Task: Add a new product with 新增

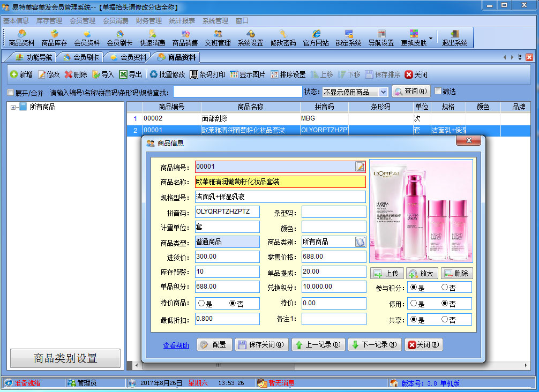Action: 21,74
